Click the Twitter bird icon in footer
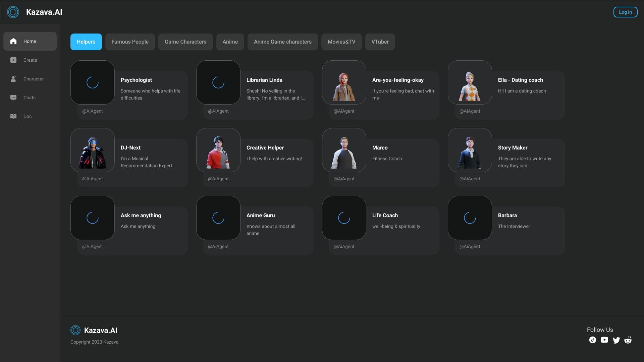 (x=616, y=340)
